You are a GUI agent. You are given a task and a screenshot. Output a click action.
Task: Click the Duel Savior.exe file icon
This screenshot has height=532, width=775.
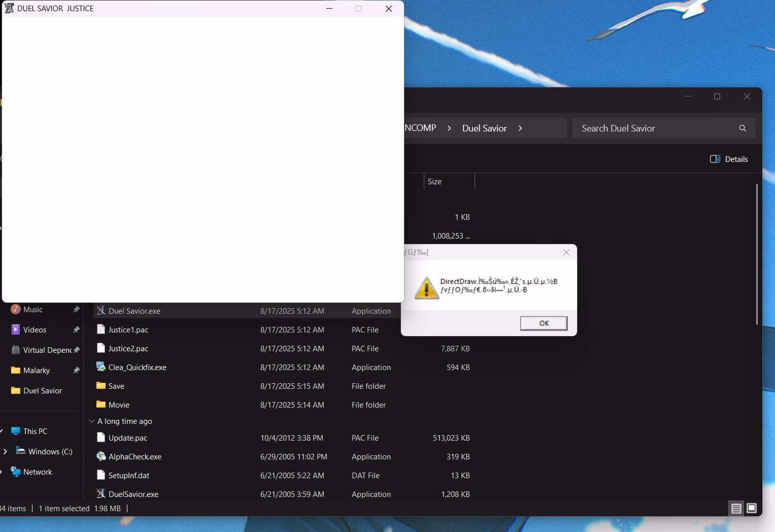coord(101,311)
